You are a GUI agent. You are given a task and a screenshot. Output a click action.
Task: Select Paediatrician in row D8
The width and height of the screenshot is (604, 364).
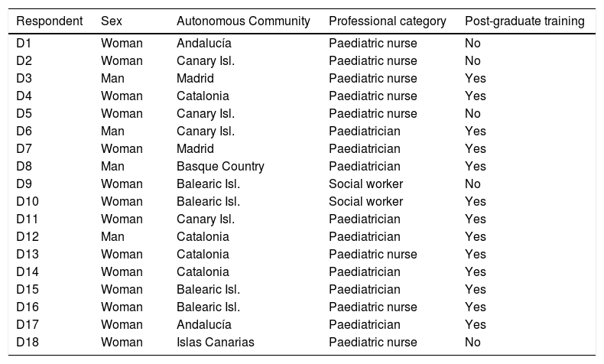coord(364,167)
